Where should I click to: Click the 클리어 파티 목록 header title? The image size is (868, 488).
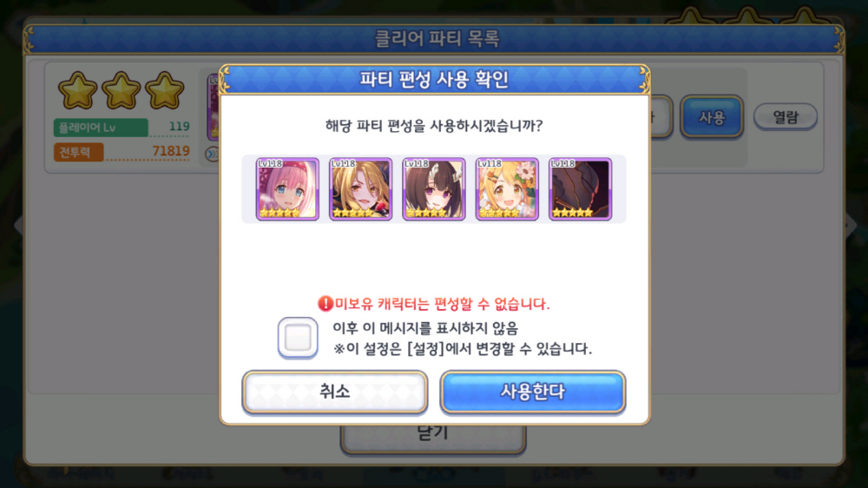437,39
